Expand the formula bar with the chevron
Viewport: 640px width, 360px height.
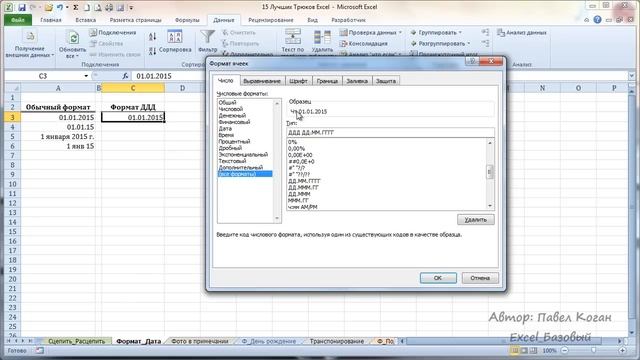[x=631, y=76]
